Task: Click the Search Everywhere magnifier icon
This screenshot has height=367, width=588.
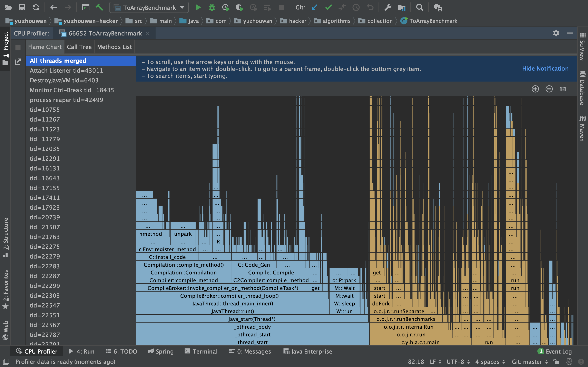Action: [419, 8]
